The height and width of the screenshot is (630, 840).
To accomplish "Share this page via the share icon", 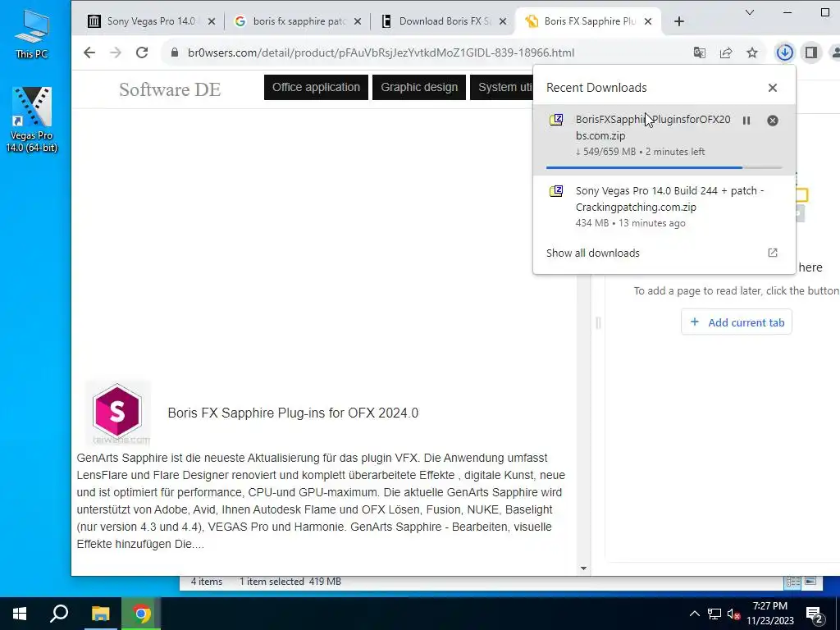I will click(726, 52).
